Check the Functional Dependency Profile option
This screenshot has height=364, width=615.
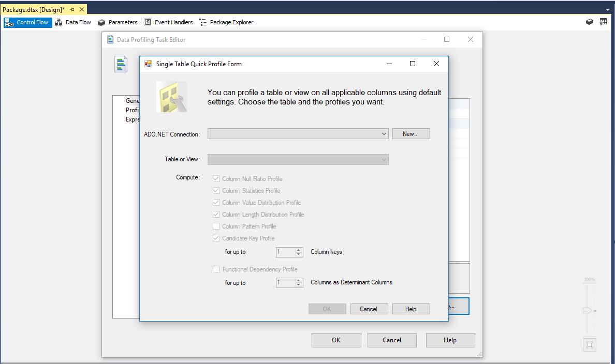click(x=216, y=269)
